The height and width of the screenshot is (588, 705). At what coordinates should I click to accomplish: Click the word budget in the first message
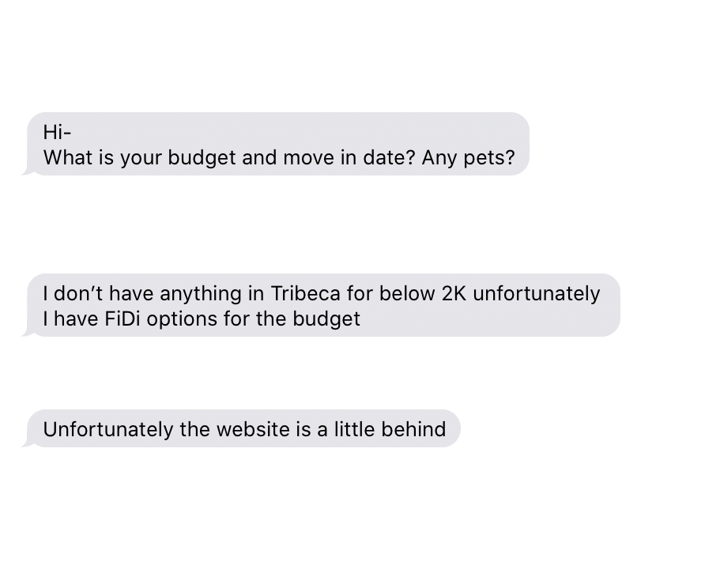(202, 158)
